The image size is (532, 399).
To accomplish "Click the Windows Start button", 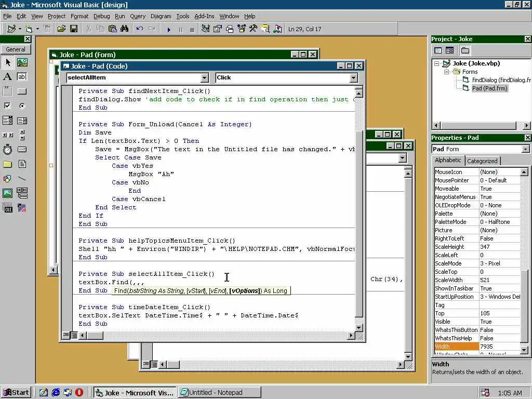I will (16, 393).
